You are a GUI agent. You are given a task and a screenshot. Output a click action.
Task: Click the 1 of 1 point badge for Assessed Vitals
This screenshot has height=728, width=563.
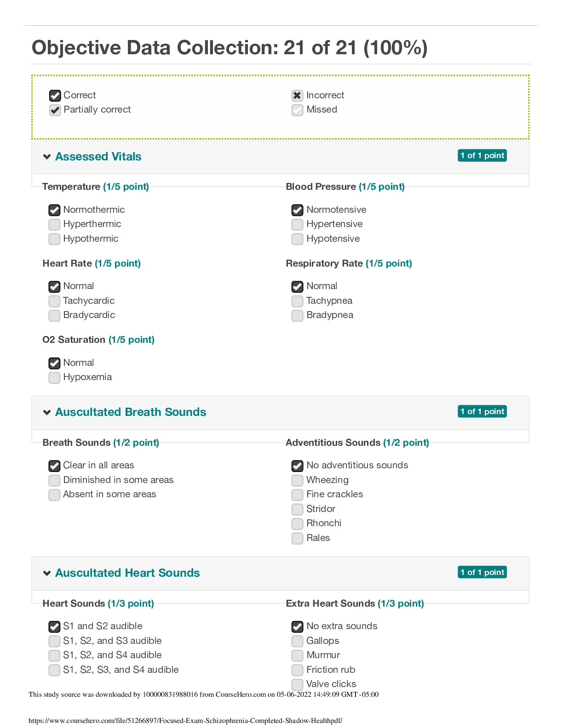(x=482, y=155)
